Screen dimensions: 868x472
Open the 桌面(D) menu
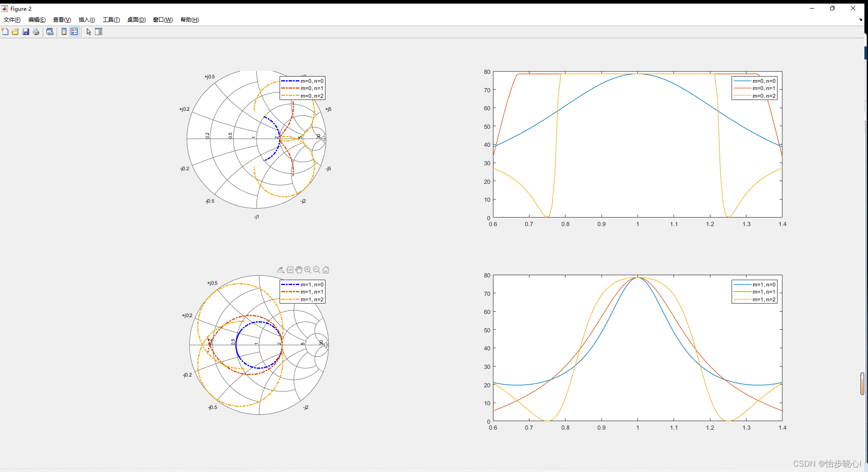click(136, 20)
